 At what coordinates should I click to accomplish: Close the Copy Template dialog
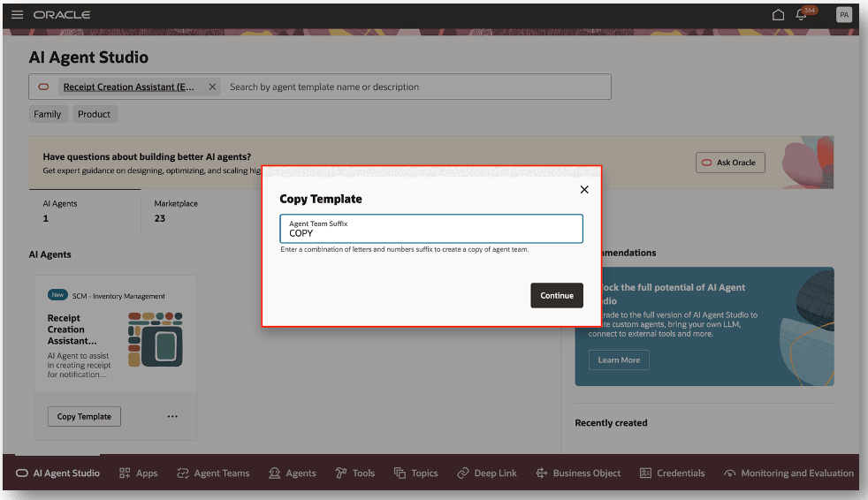[584, 190]
